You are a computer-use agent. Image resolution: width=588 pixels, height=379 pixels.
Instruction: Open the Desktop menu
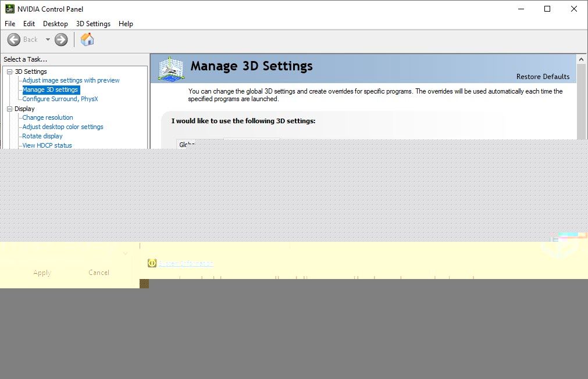click(55, 24)
